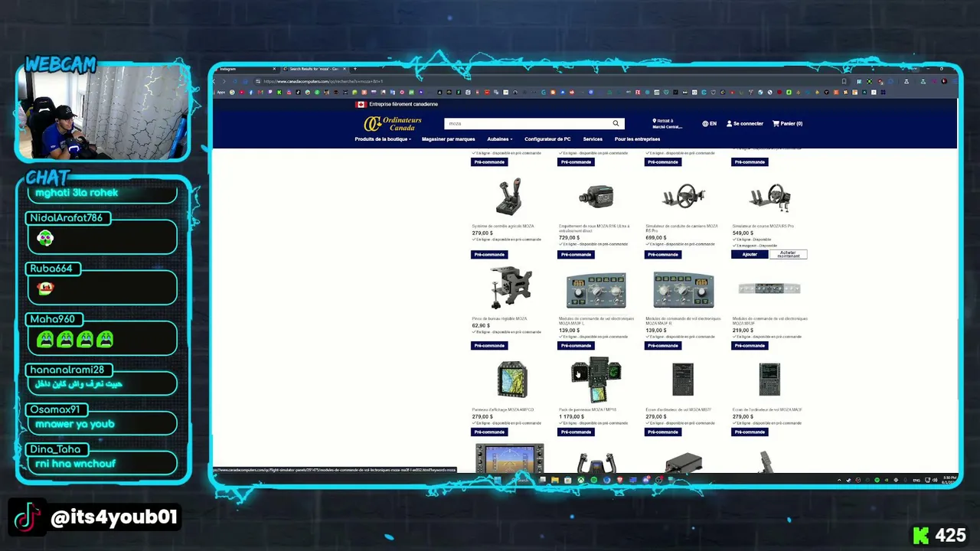Viewport: 980px width, 551px height.
Task: Open the Pince de bureau réglable MOZA link
Action: pos(499,318)
